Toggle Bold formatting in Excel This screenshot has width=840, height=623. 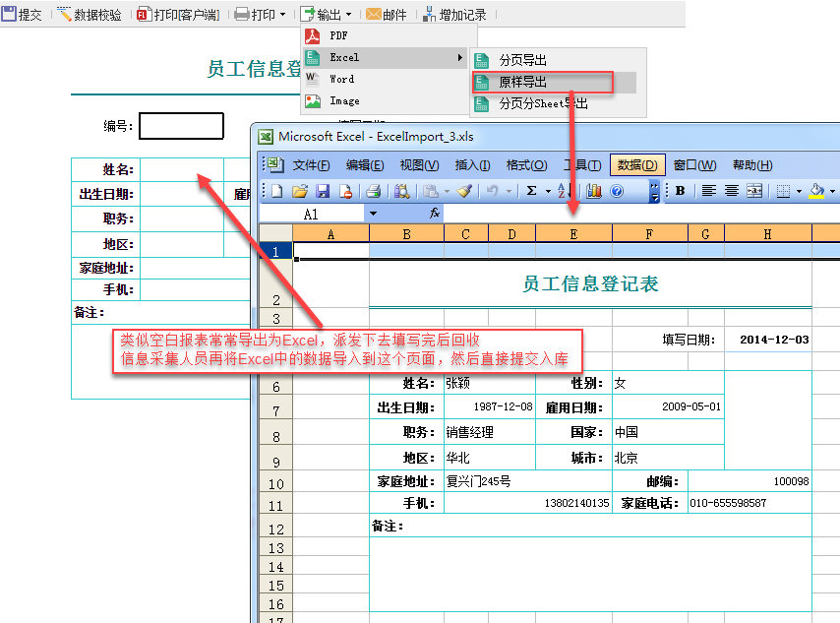click(681, 191)
